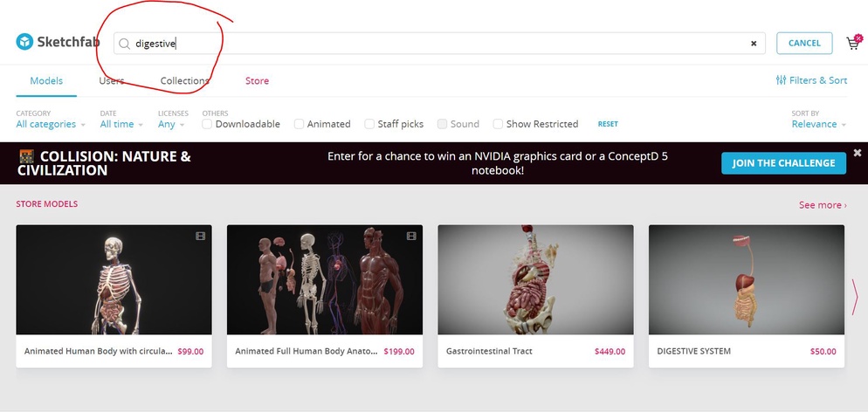Click JOIN THE CHALLENGE button
Viewport: 868px width, 412px height.
tap(783, 163)
